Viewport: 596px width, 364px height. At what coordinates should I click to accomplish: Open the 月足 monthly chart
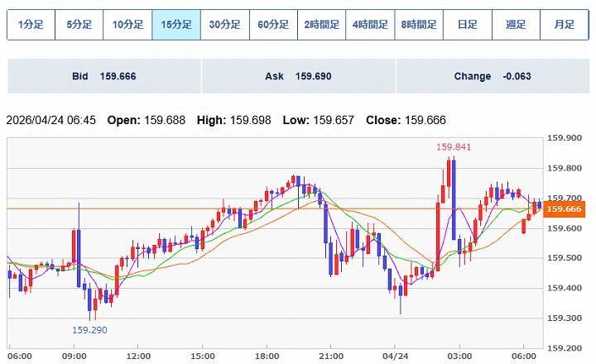coord(564,25)
